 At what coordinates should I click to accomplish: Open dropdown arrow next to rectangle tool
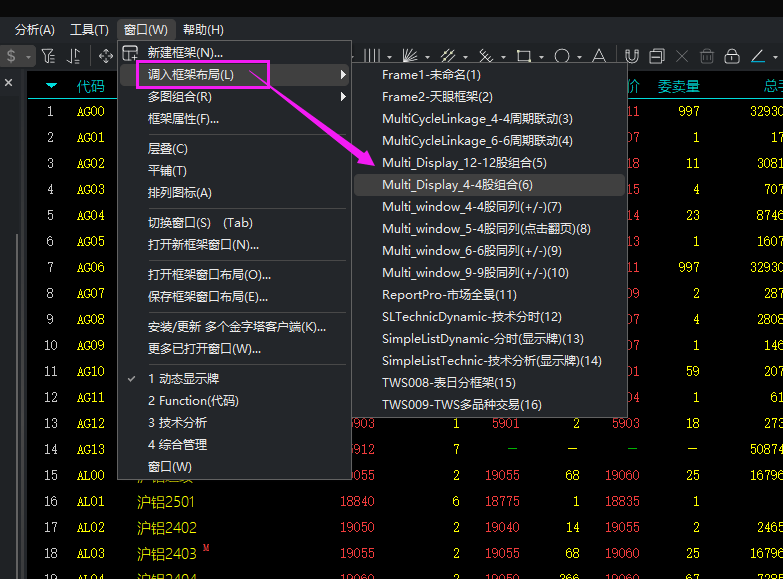541,57
